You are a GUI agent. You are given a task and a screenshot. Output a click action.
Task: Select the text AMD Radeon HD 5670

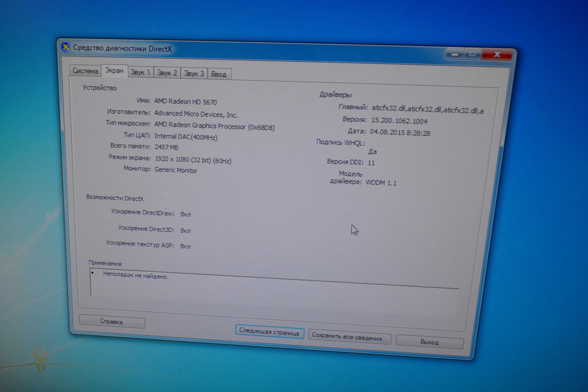click(x=186, y=102)
